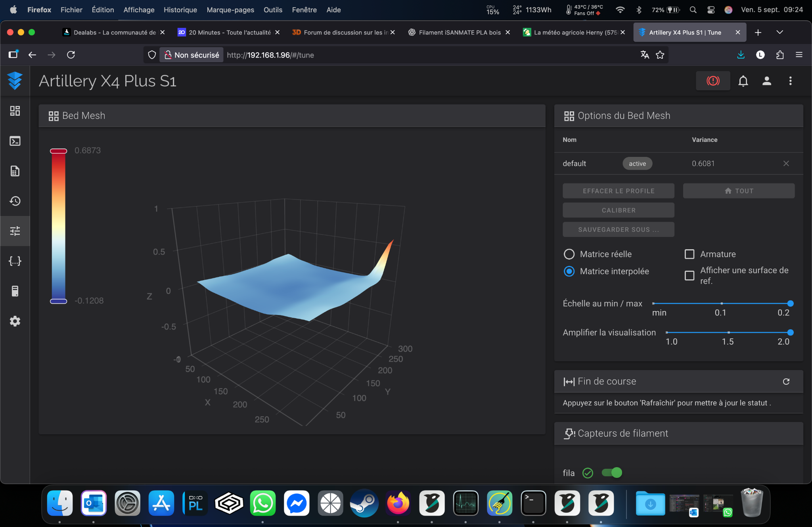
Task: Open the print History icon in the sidebar
Action: (x=15, y=201)
